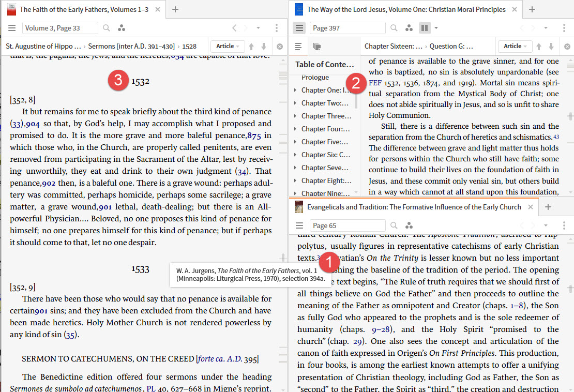
Task: Switch to Evangelicals and Tradition tab
Action: (414, 207)
